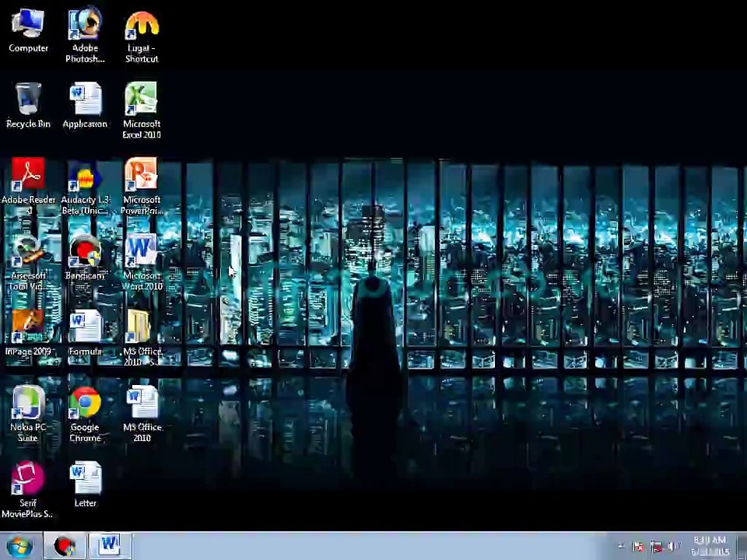Select the MS Office 2010 folder shortcut

[x=142, y=337]
